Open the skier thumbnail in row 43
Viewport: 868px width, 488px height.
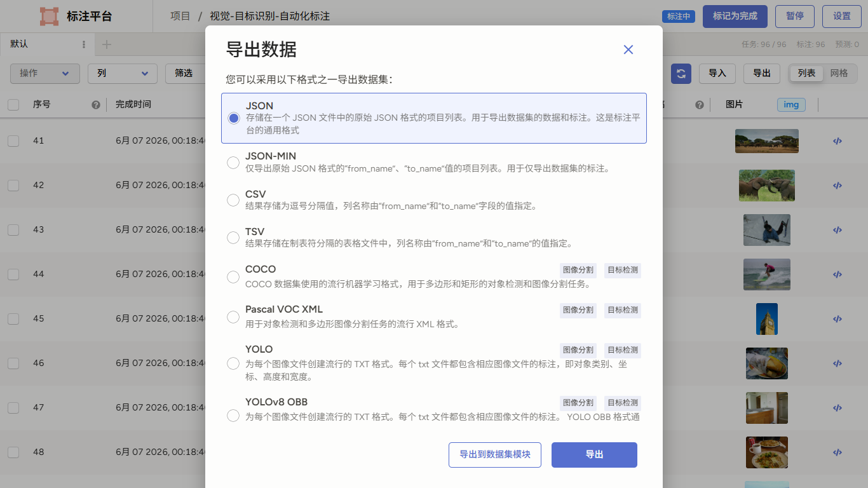click(767, 230)
